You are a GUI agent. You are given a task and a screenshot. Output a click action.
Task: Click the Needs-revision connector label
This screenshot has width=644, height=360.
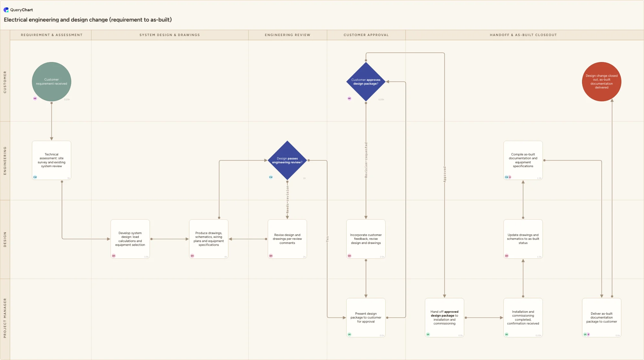pyautogui.click(x=288, y=200)
